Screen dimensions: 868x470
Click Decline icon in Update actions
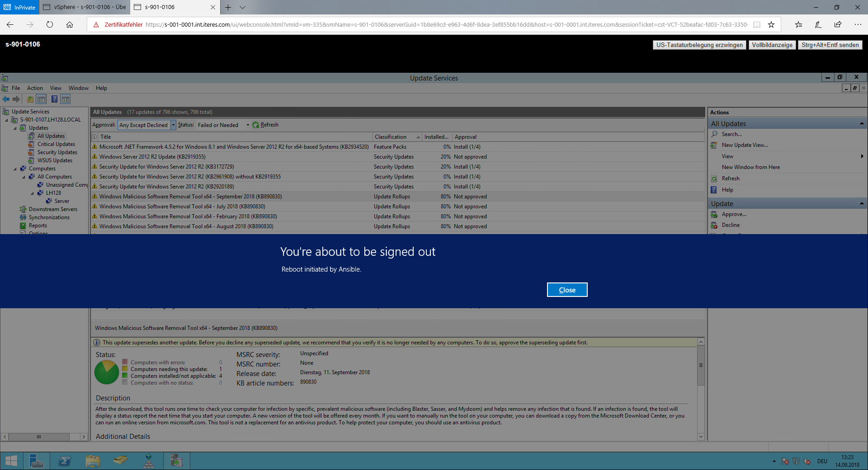pyautogui.click(x=714, y=225)
